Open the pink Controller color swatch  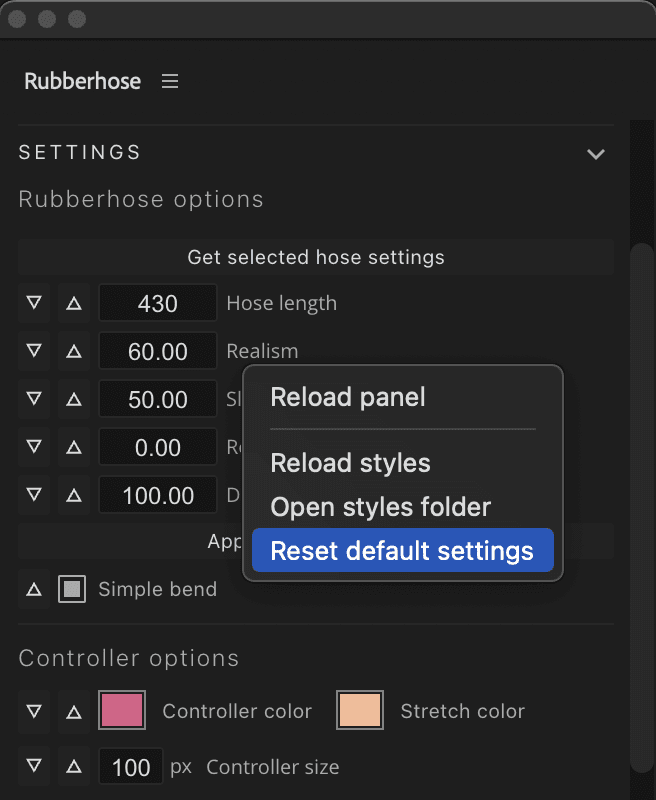coord(123,711)
